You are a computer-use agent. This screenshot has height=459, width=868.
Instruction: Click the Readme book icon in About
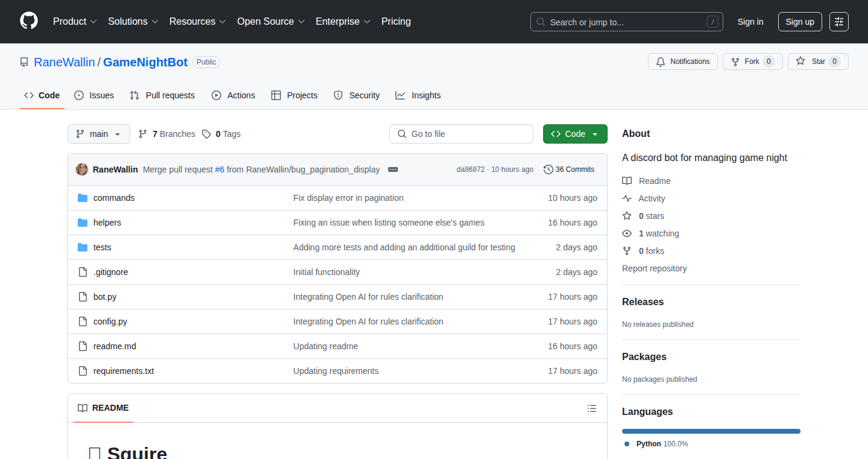(x=627, y=181)
